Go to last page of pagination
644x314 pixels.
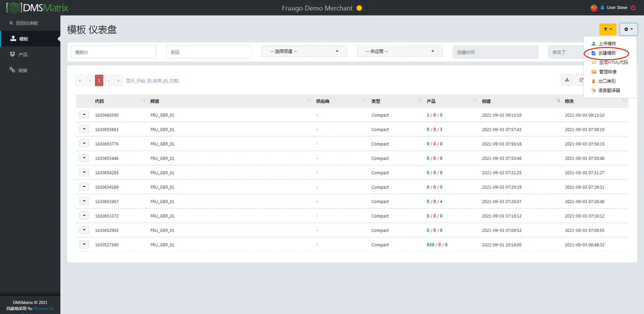point(119,80)
